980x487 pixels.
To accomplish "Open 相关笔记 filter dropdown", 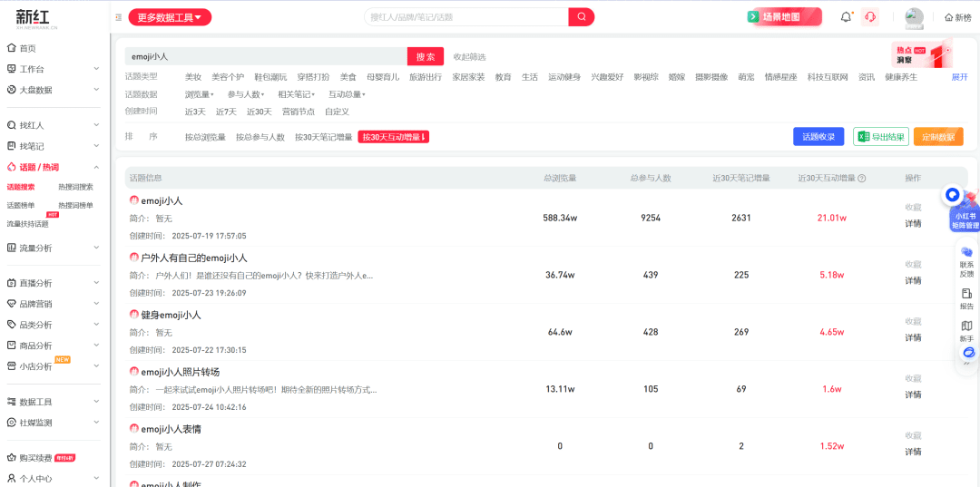I will point(297,94).
